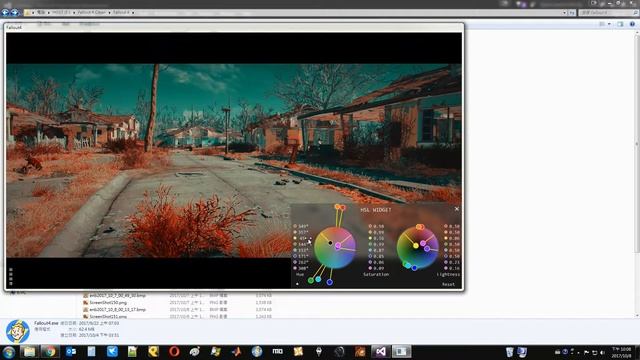Select ScreenShot150.png file row
The image size is (640, 360).
coord(178,302)
